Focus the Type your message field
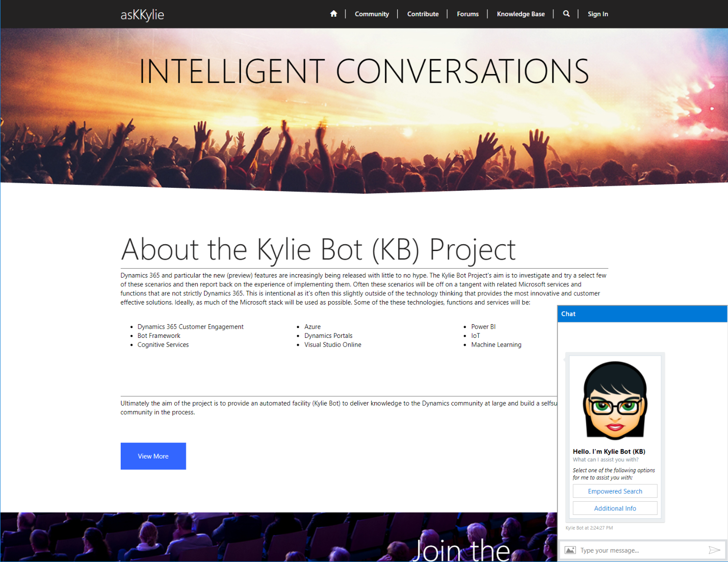 [642, 550]
